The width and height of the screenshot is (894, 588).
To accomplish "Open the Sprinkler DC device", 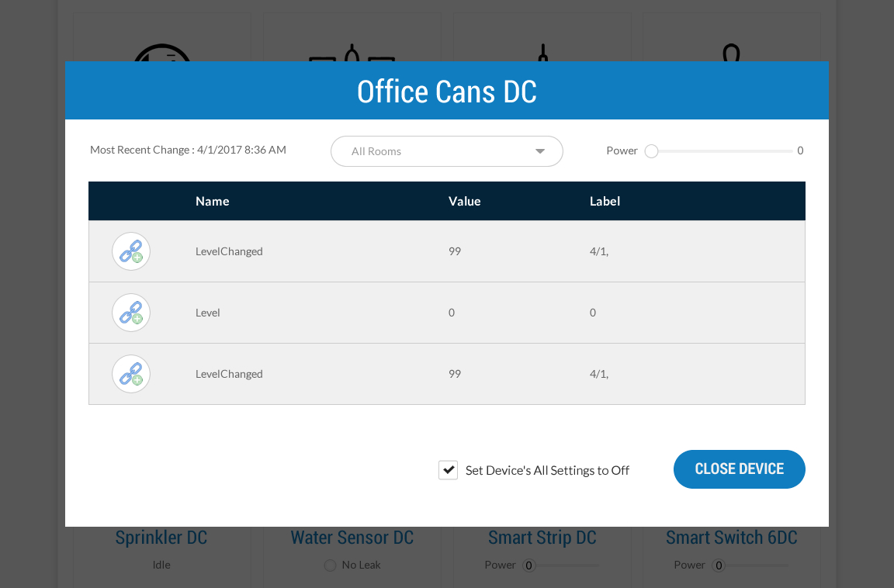I will coord(161,538).
